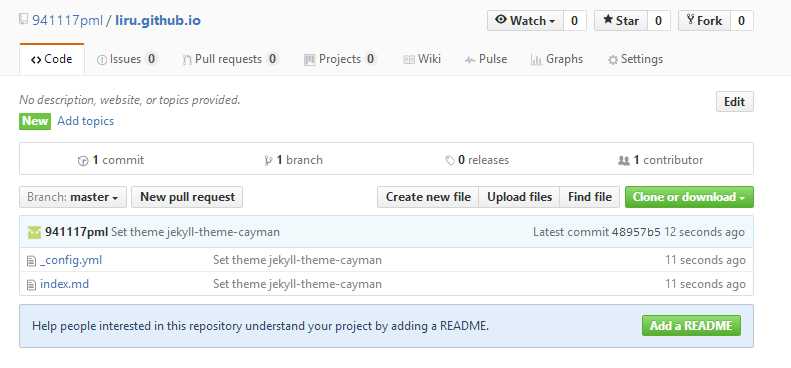Open the Projects tab
Viewport: 791px width, 368px height.
point(340,59)
